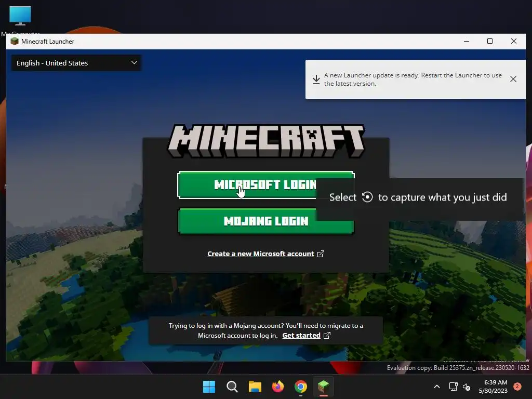Click the Minecraft logo
Image resolution: width=532 pixels, height=399 pixels.
(x=266, y=141)
